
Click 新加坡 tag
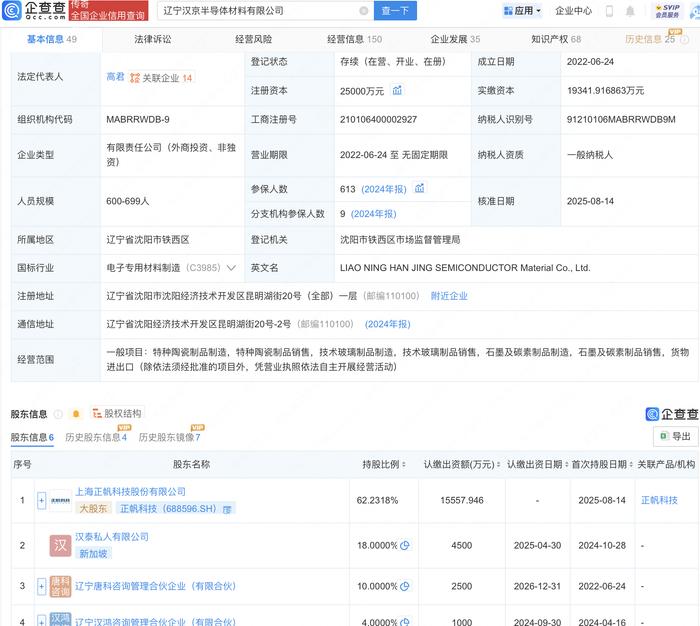(93, 554)
